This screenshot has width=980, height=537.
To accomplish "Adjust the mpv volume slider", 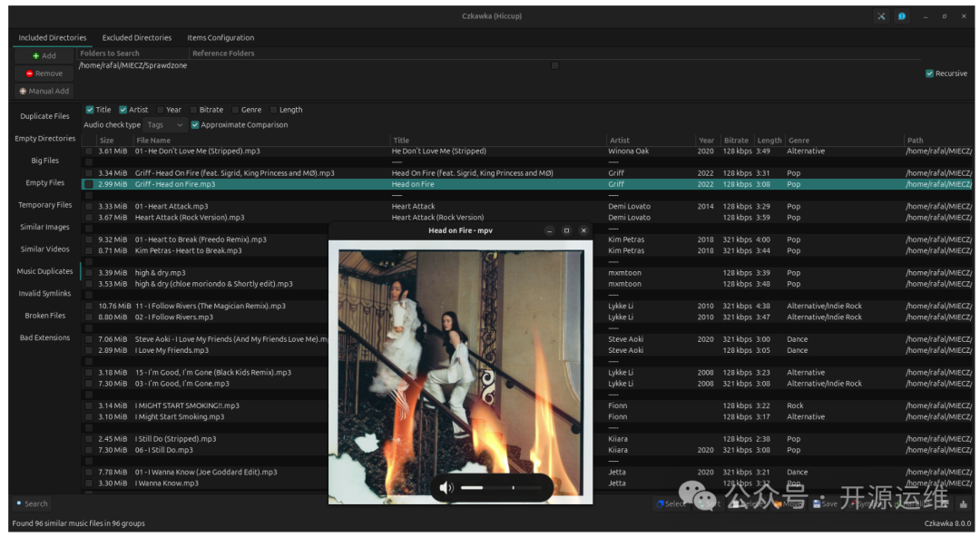I will click(501, 488).
